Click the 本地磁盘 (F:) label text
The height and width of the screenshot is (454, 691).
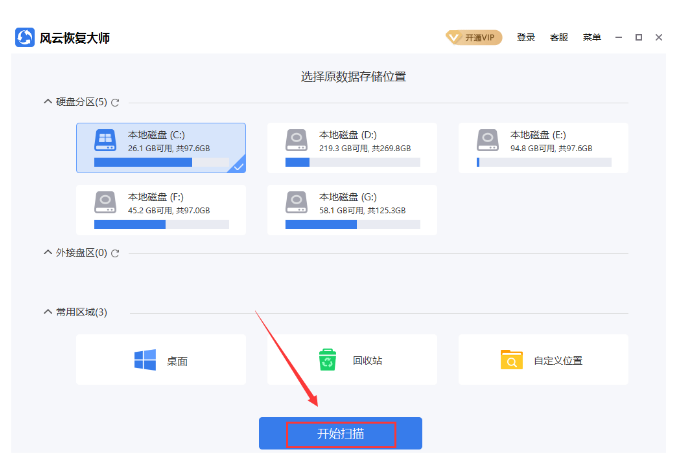(156, 197)
